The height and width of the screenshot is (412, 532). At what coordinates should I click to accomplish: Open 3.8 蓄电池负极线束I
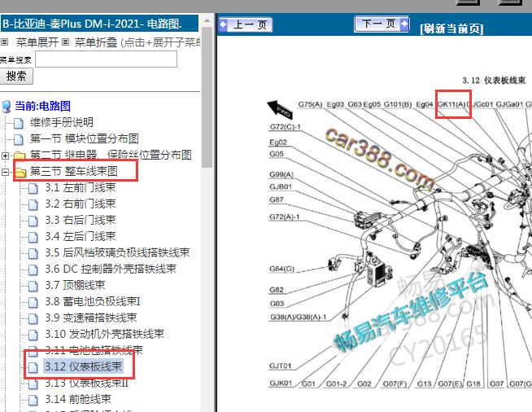[93, 301]
